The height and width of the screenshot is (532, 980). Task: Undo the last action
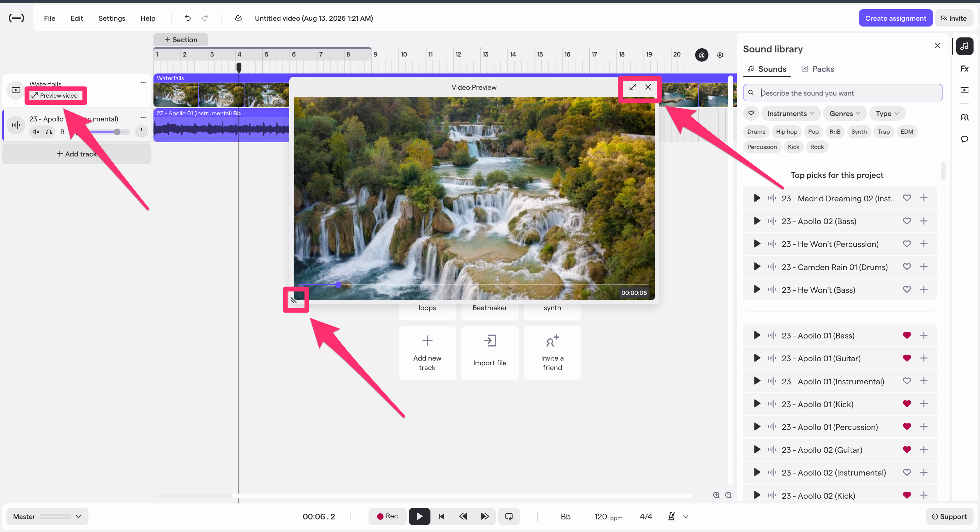tap(187, 18)
